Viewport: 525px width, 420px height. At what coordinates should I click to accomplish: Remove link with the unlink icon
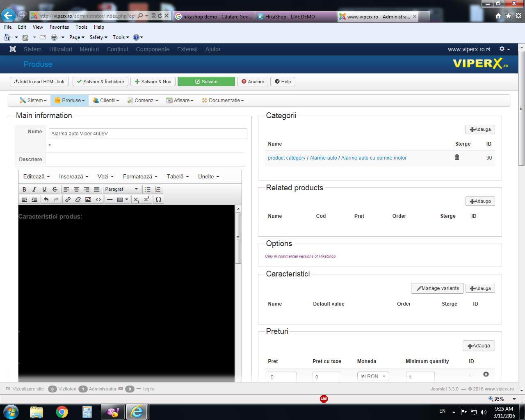pyautogui.click(x=78, y=200)
